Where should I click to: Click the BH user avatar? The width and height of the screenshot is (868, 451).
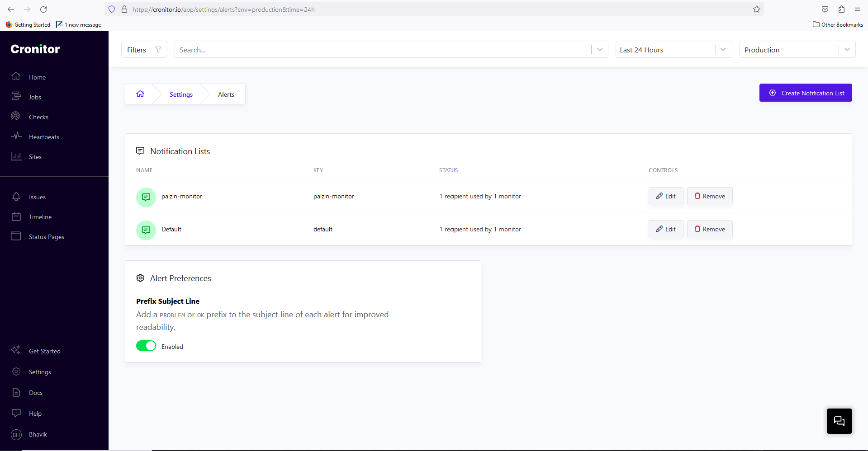point(16,435)
